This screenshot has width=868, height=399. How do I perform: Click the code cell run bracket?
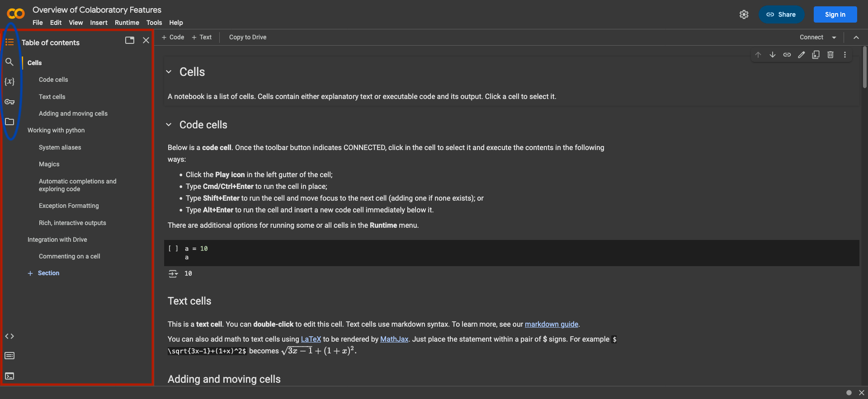tap(173, 249)
